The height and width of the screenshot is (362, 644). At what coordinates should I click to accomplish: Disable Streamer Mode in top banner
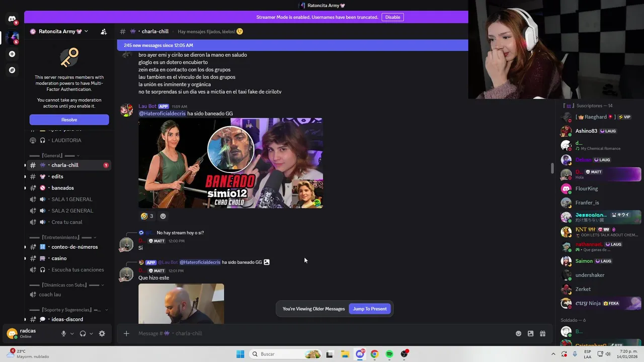click(392, 17)
